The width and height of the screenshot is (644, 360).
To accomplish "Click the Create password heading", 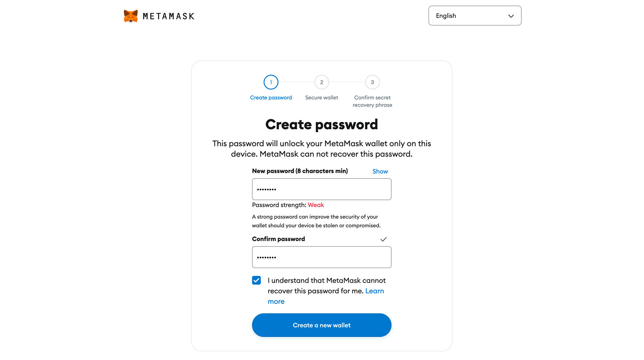I will [321, 125].
